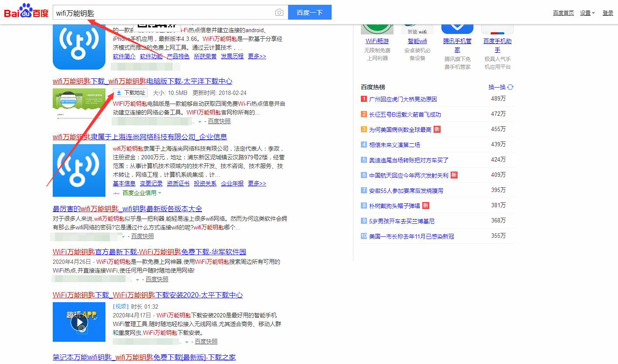The width and height of the screenshot is (618, 364).
Task: Open hot item 相信未来义演第二场
Action: [x=394, y=145]
